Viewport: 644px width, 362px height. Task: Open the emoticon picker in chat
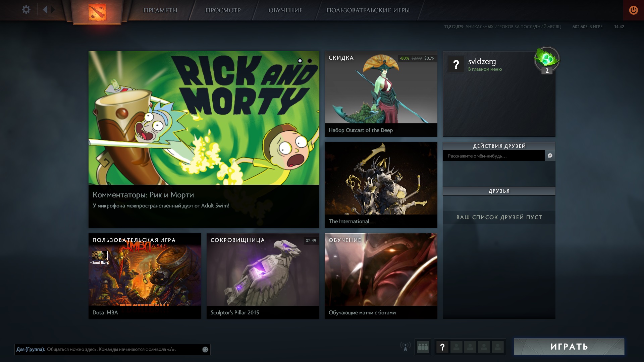point(205,350)
